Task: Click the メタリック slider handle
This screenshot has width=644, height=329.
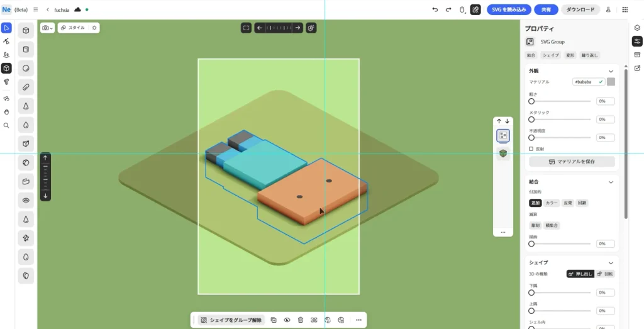Action: pyautogui.click(x=531, y=120)
